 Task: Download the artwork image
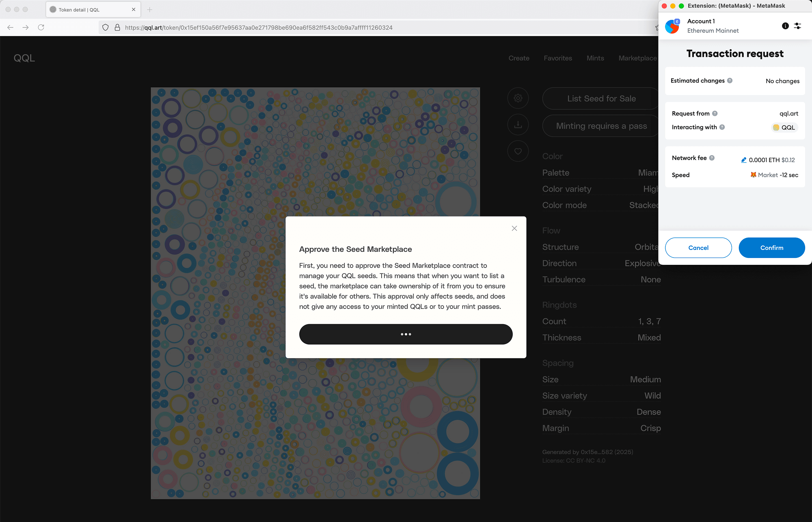pos(518,125)
